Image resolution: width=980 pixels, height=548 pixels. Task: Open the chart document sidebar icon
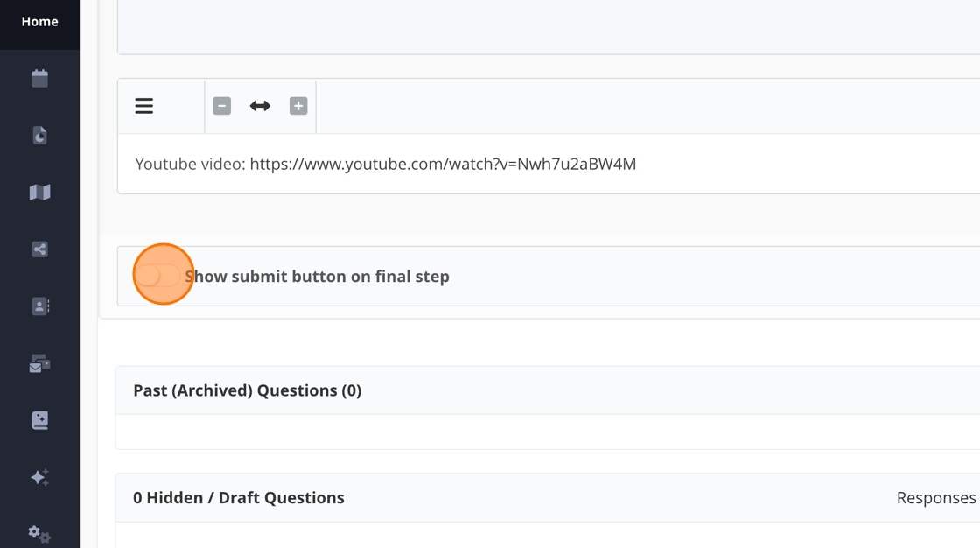pyautogui.click(x=39, y=136)
